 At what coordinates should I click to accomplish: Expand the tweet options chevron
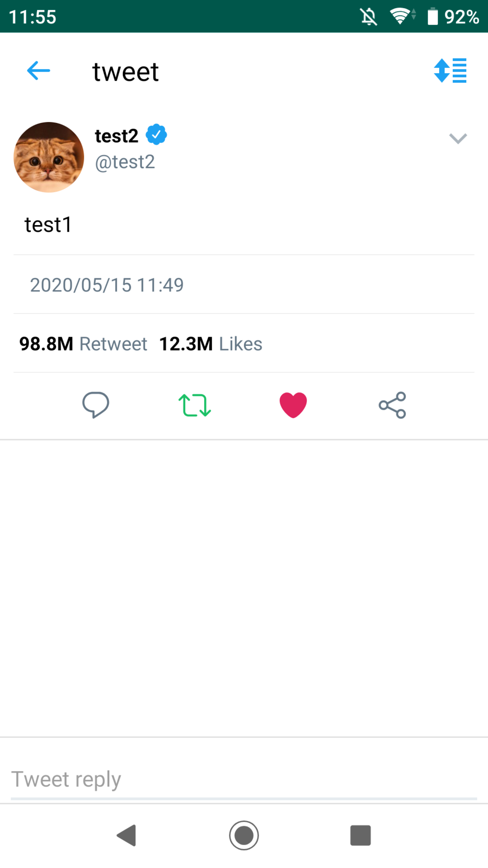458,138
